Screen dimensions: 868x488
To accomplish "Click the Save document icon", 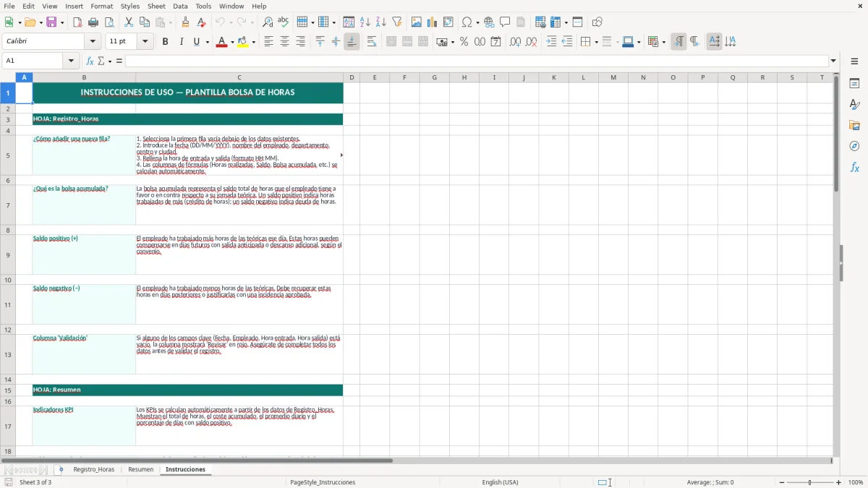I will [x=51, y=22].
